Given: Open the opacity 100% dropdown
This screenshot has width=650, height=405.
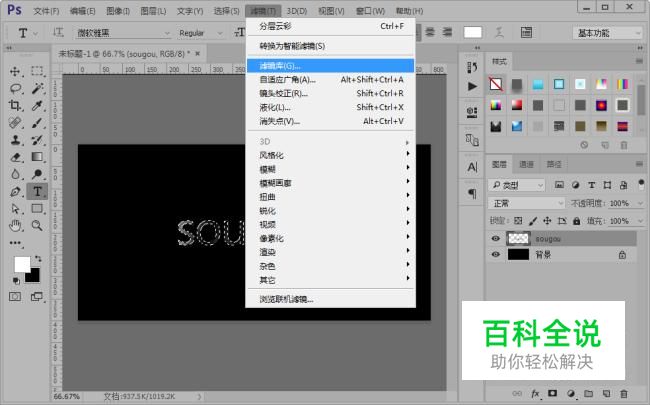Looking at the screenshot, I should [x=640, y=203].
